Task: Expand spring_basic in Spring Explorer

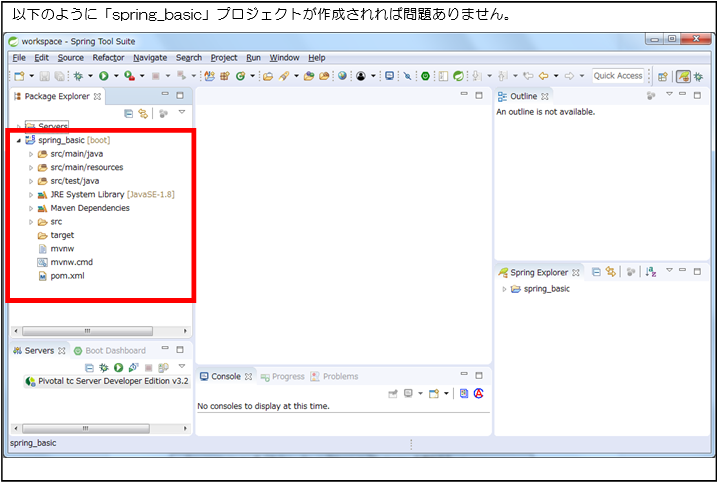Action: (x=504, y=289)
